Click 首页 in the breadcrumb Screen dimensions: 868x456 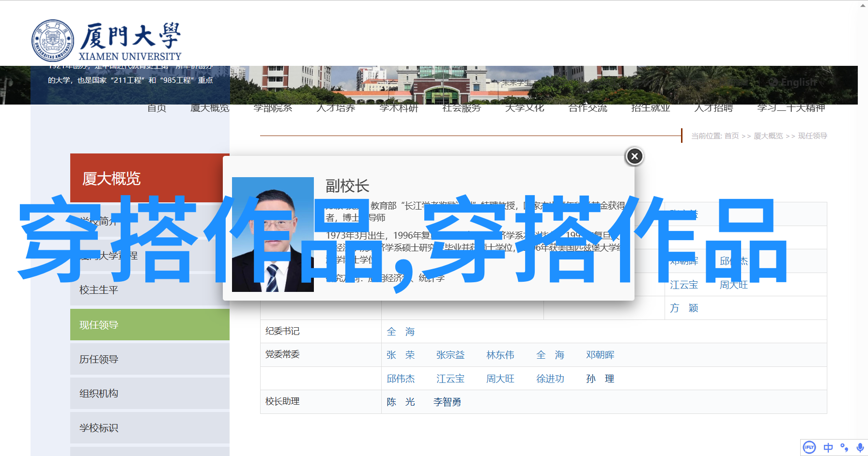tap(731, 136)
